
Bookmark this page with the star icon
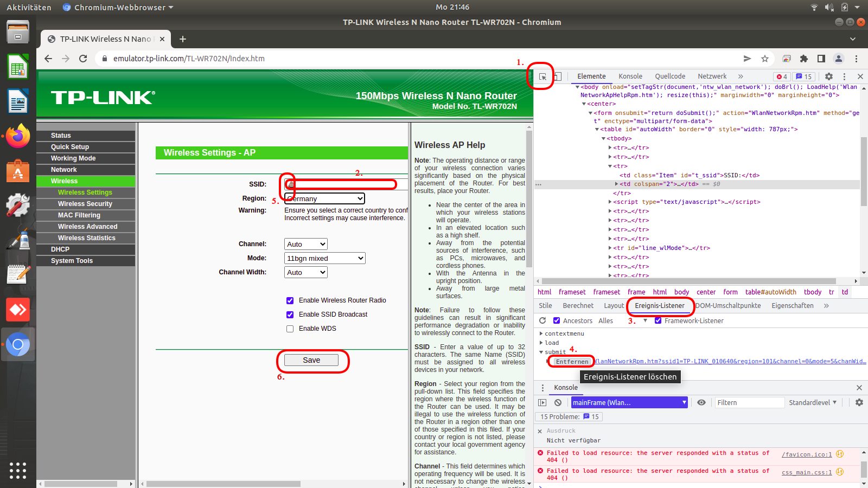coord(765,59)
